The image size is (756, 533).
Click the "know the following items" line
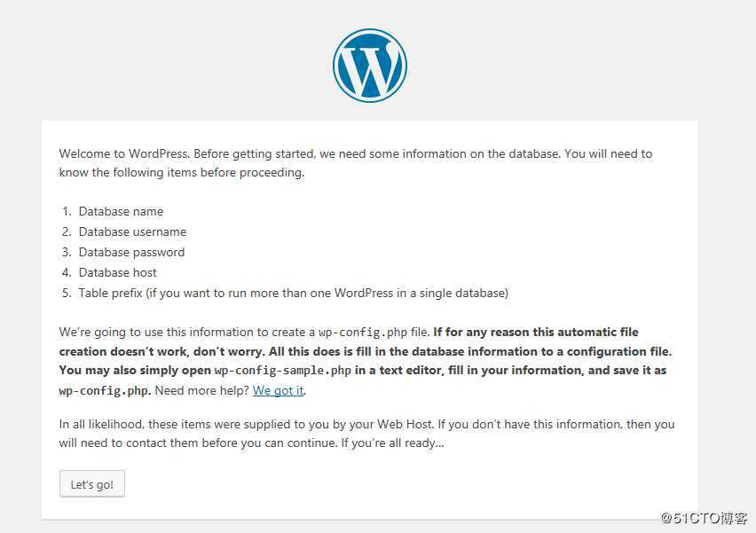coord(182,173)
